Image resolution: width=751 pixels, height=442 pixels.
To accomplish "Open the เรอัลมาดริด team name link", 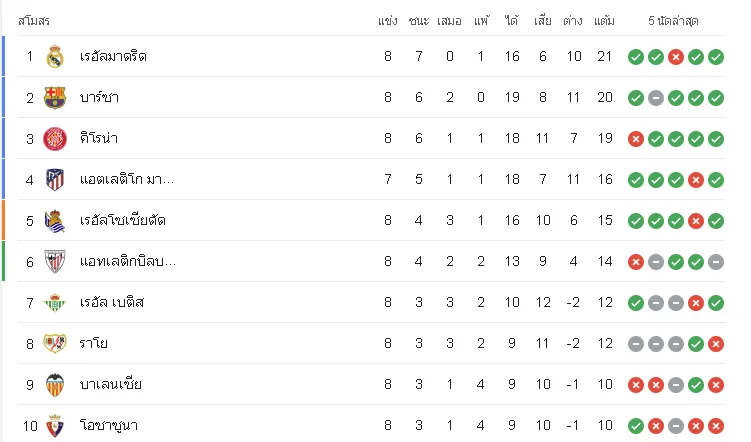I will coord(113,57).
